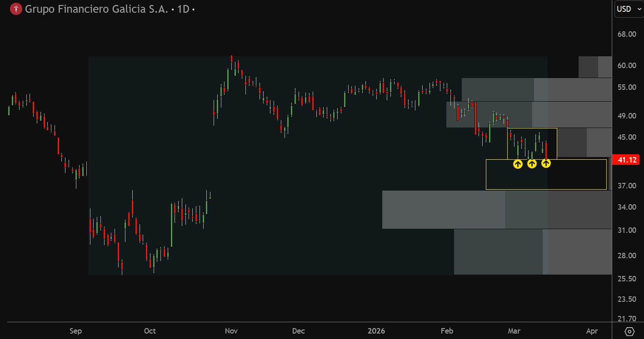Click the leftmost yellow up-arrow marker

tap(518, 164)
